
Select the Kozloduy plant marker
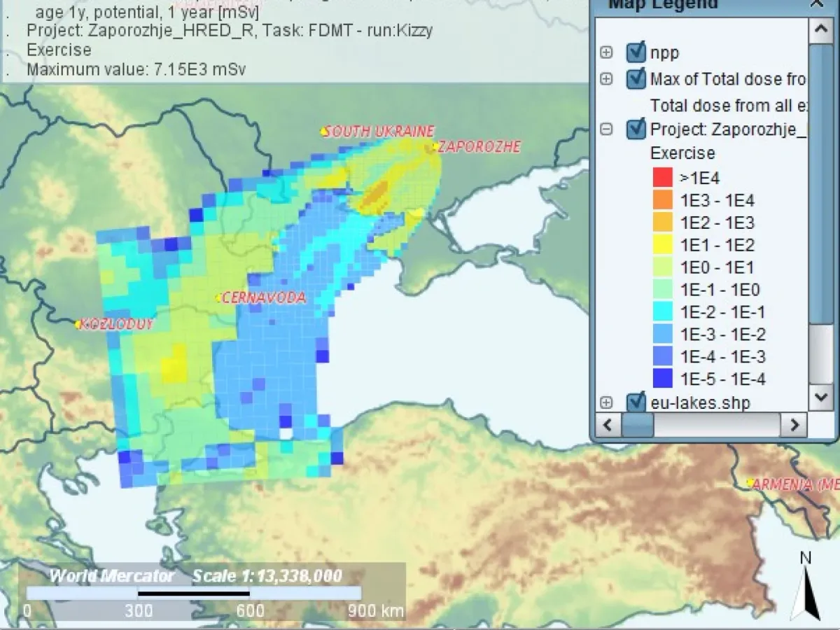point(78,324)
